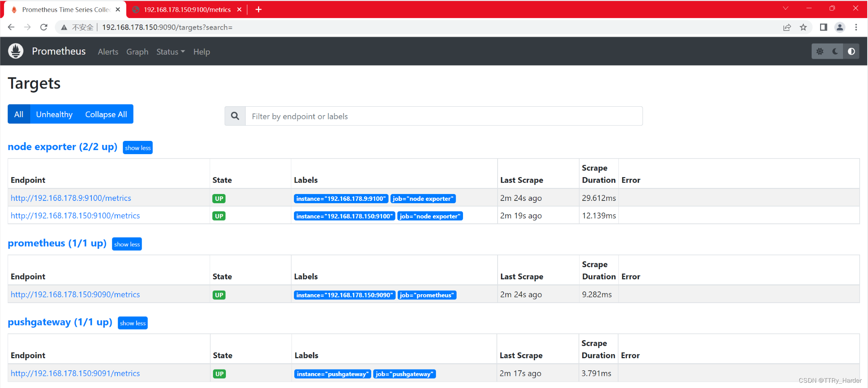868x388 pixels.
Task: Open the browser side panel icon
Action: point(823,27)
